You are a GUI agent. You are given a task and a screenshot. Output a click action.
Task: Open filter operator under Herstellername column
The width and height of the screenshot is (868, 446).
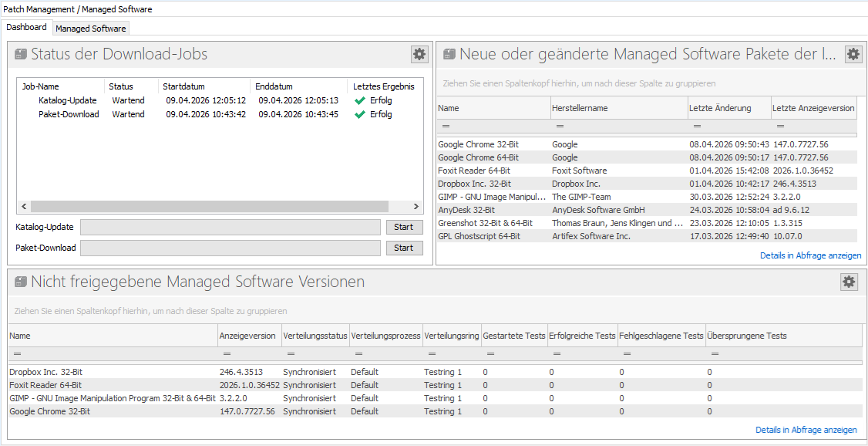560,127
